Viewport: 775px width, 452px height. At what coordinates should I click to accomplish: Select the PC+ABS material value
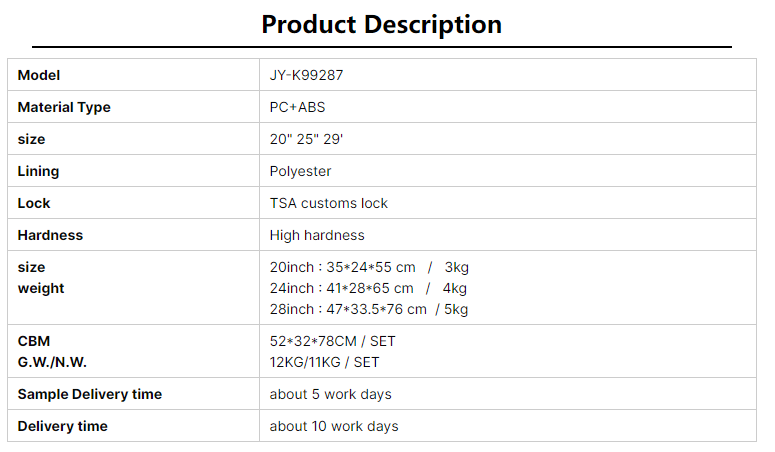click(x=297, y=107)
